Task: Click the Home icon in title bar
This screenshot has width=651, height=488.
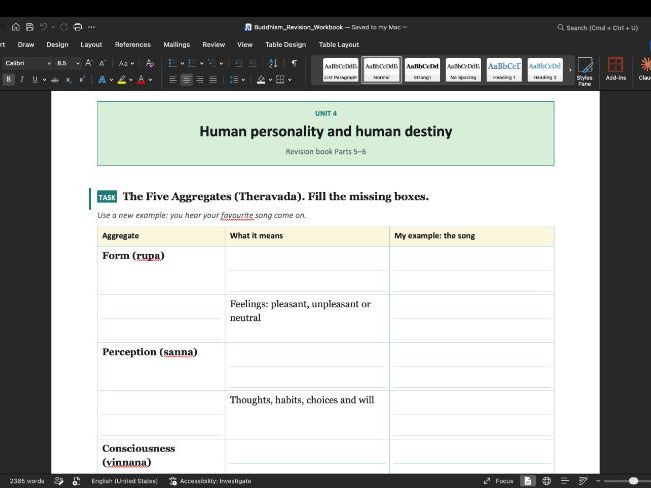Action: coord(16,27)
